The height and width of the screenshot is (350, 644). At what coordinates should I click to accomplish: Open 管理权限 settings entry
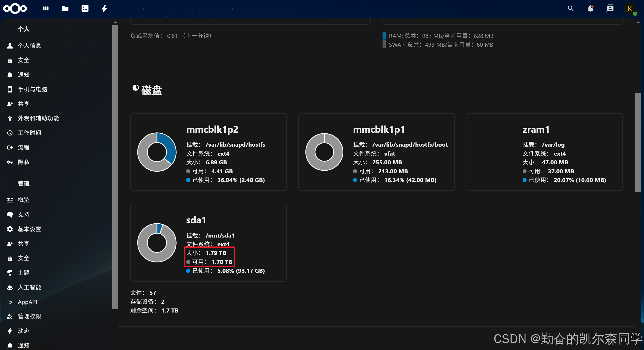tap(29, 316)
